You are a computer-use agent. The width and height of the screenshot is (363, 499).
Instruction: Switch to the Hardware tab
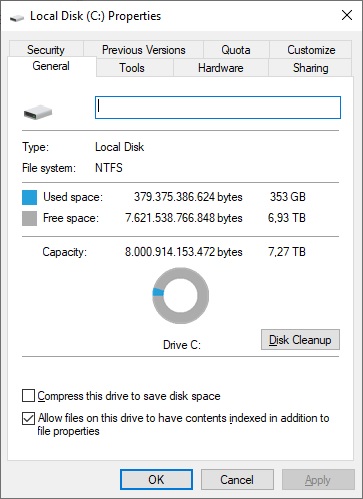[221, 68]
